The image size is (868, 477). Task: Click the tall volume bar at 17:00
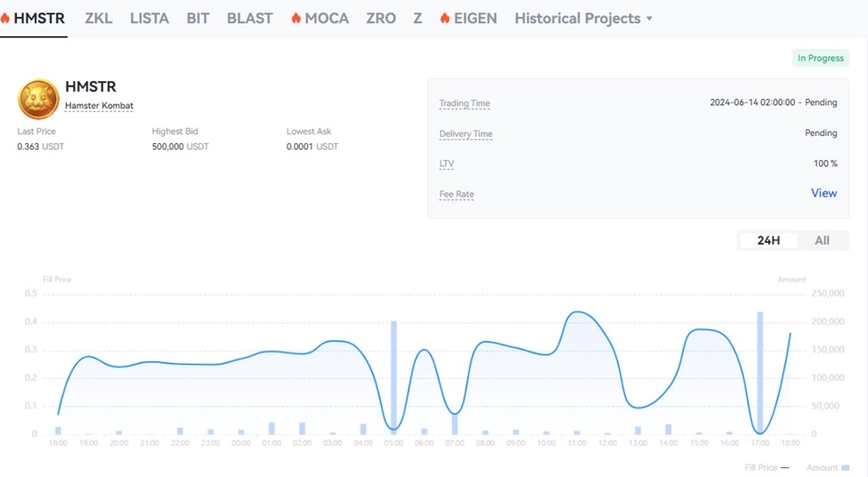coord(760,373)
